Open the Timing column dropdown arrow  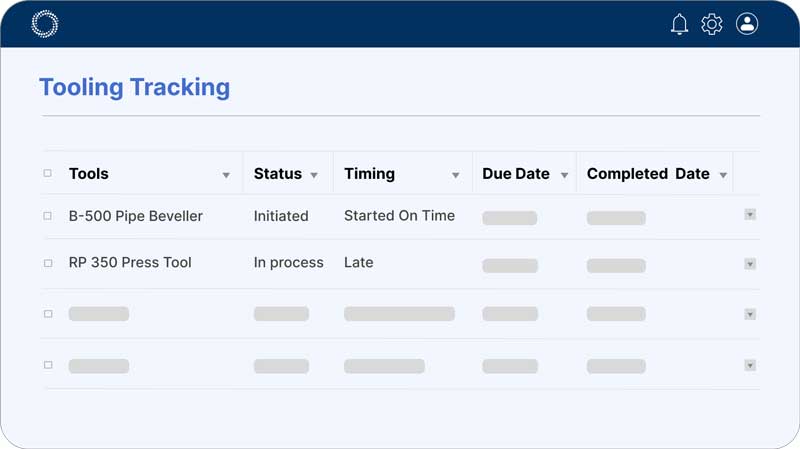pos(455,175)
